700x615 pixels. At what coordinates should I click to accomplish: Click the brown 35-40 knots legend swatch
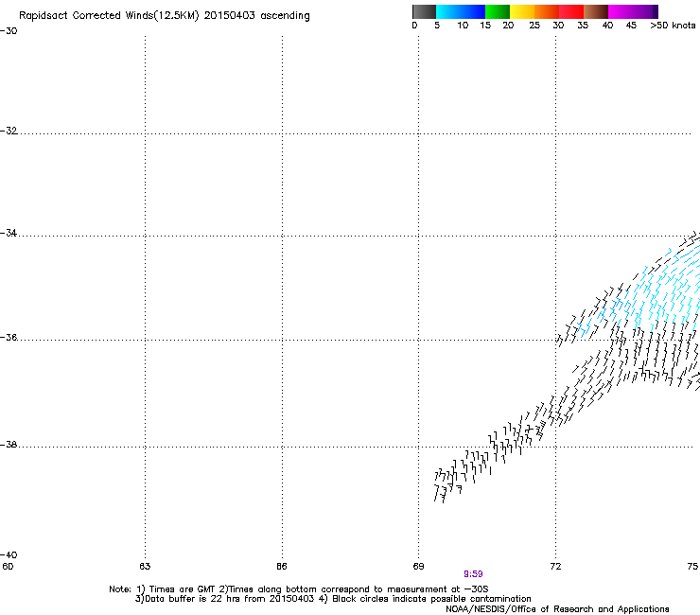tap(596, 11)
